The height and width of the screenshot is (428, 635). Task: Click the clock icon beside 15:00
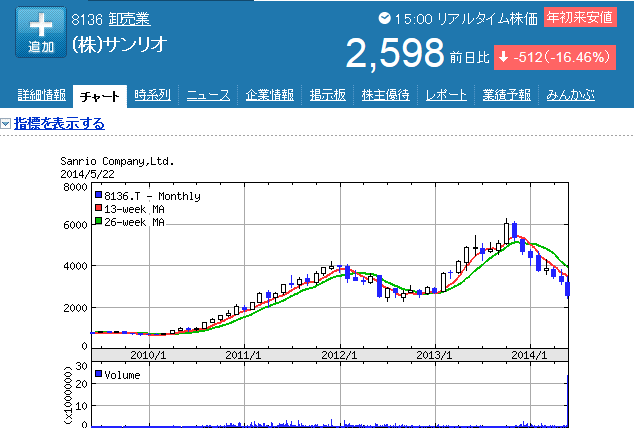tap(384, 18)
